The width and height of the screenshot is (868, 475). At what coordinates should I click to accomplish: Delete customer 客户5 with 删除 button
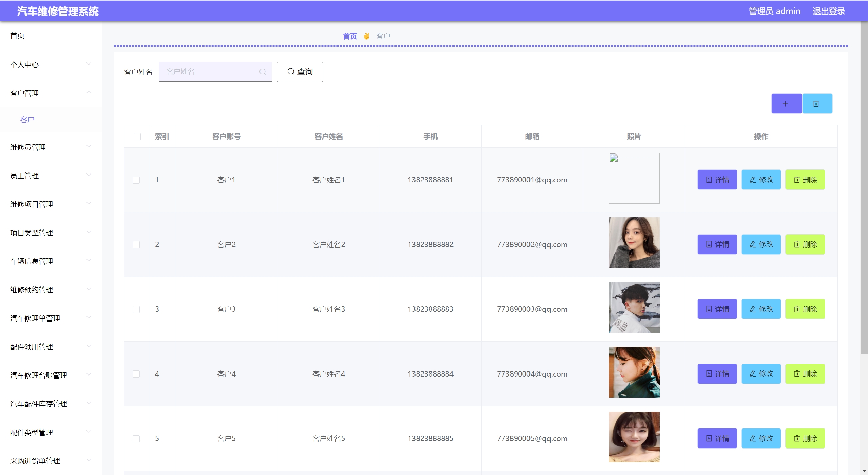(805, 438)
